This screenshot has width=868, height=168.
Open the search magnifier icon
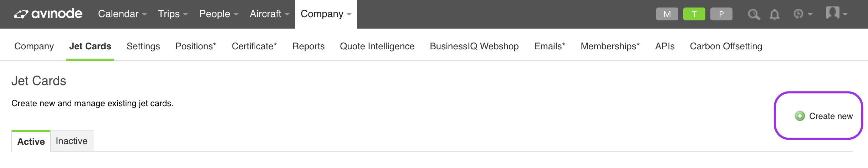[x=754, y=14]
